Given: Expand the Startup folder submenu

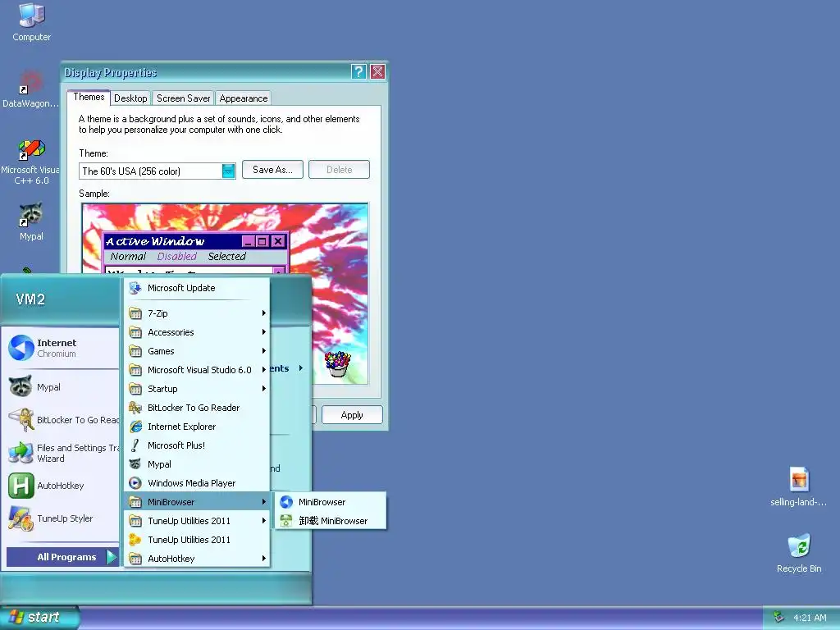Looking at the screenshot, I should coord(197,388).
